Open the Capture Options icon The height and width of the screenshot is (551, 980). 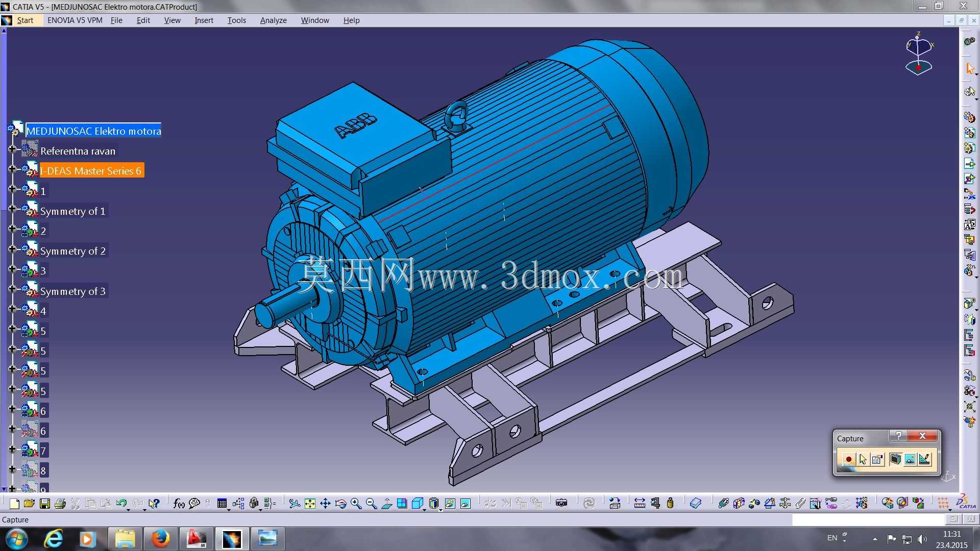877,459
